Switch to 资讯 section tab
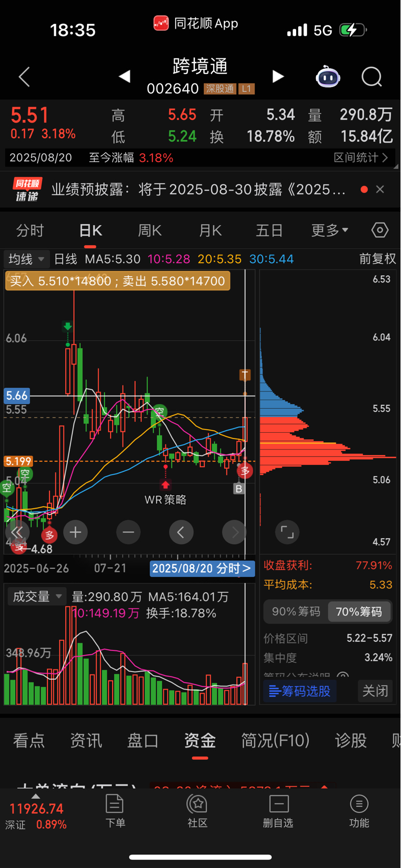 click(86, 740)
